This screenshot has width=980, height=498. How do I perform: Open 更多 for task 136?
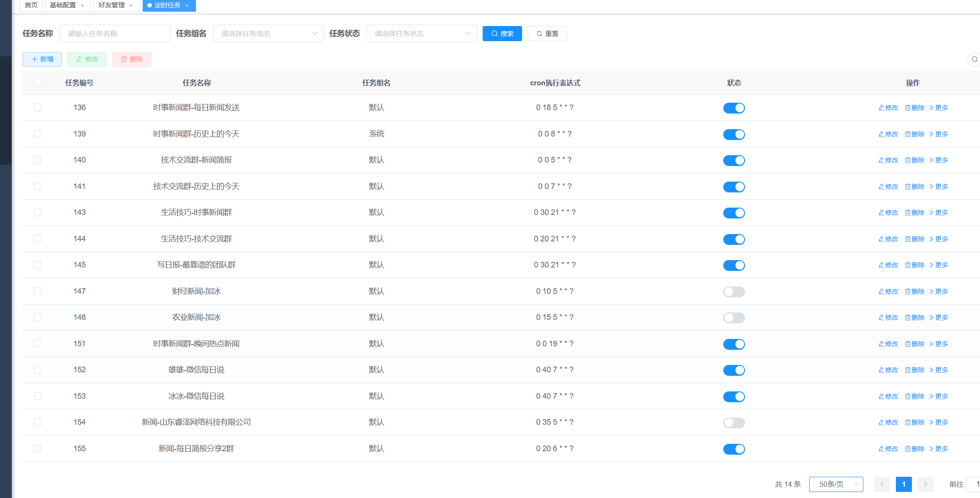click(938, 107)
